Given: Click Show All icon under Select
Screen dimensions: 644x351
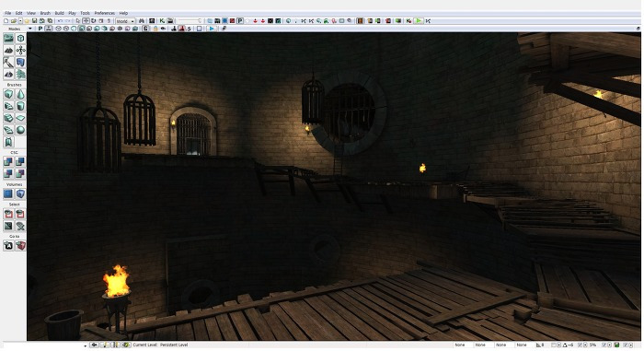Looking at the screenshot, I should click(20, 226).
